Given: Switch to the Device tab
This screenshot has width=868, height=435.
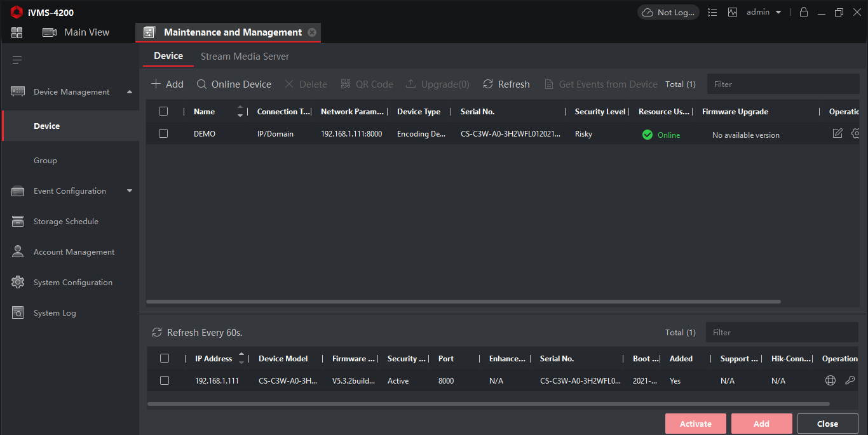Looking at the screenshot, I should (x=168, y=56).
